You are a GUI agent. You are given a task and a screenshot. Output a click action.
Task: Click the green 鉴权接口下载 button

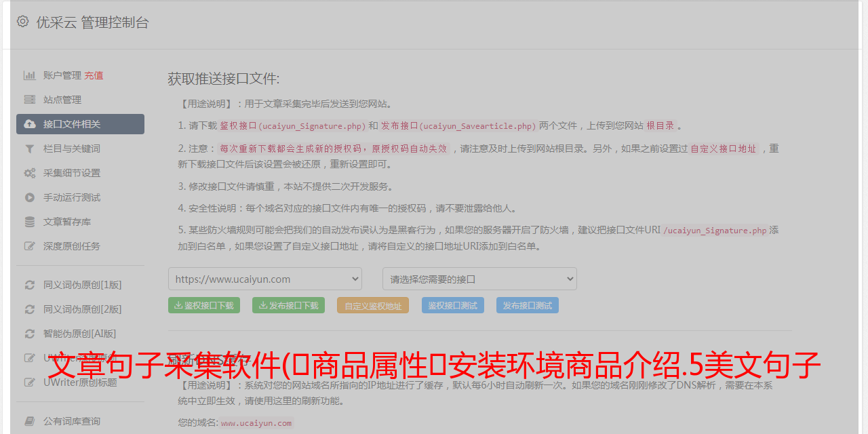click(x=203, y=305)
